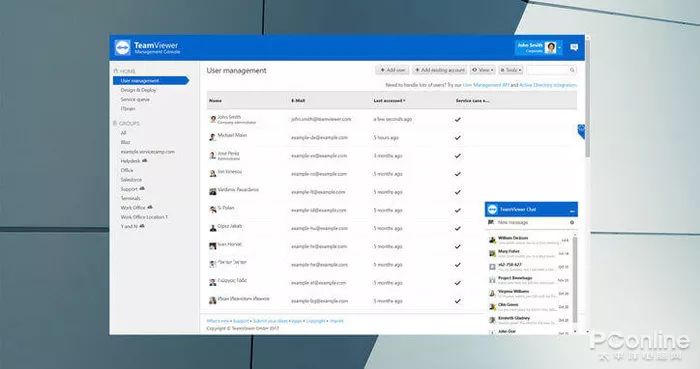The image size is (700, 369).
Task: Open the Tools dropdown
Action: (x=510, y=70)
